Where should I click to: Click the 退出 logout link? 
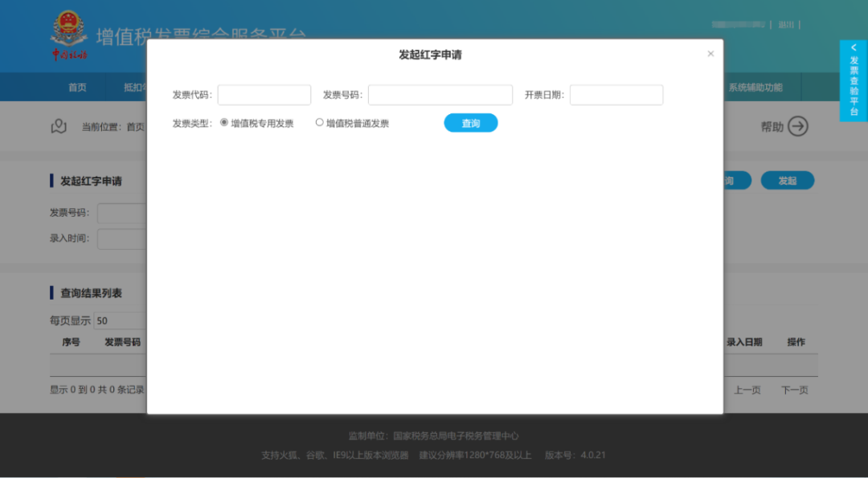pyautogui.click(x=785, y=25)
